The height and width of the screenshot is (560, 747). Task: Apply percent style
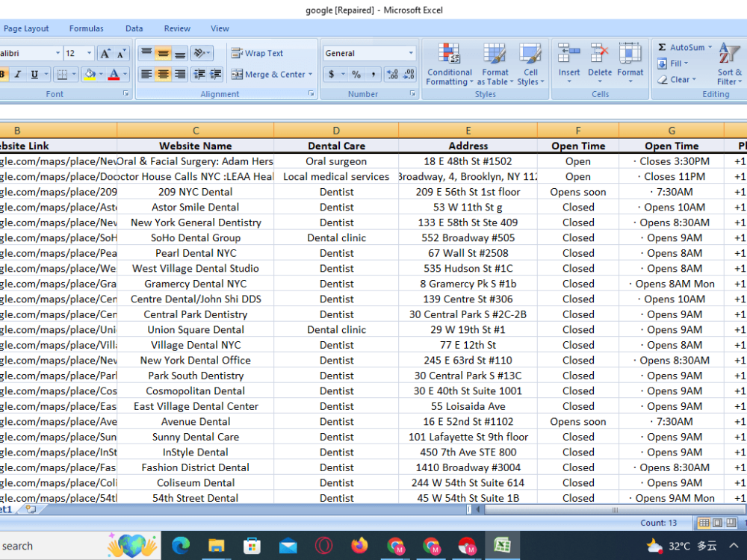[356, 74]
